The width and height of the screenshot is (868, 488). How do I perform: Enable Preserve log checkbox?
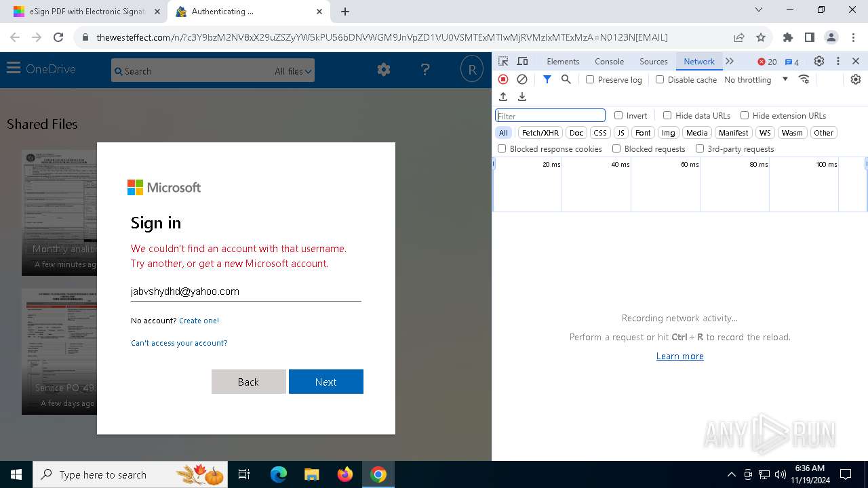590,79
